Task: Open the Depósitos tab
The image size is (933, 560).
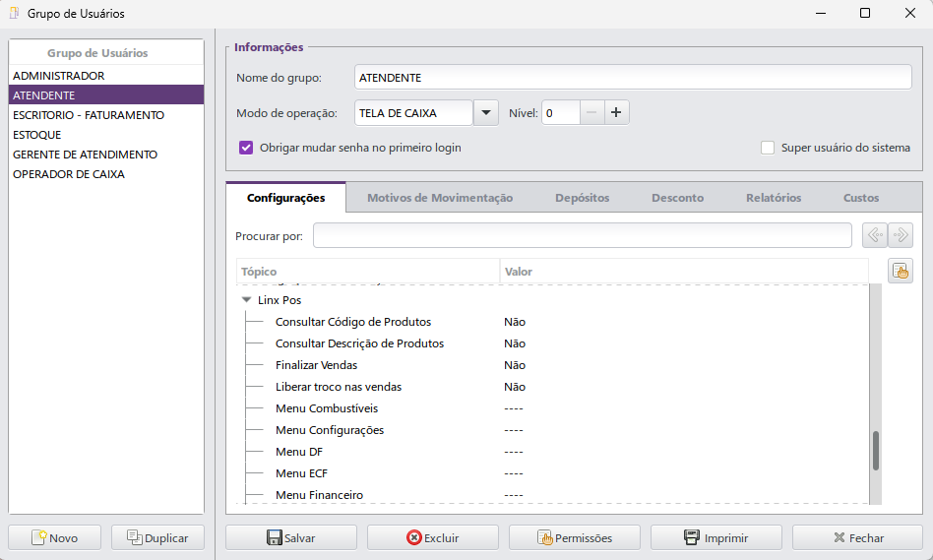Action: pos(582,198)
